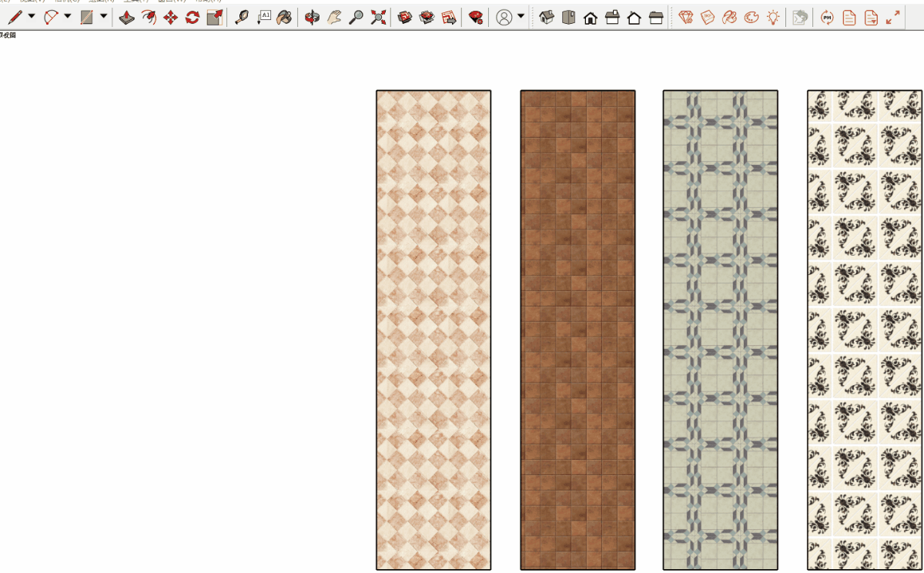
Task: Open the user account profile icon
Action: coord(504,17)
